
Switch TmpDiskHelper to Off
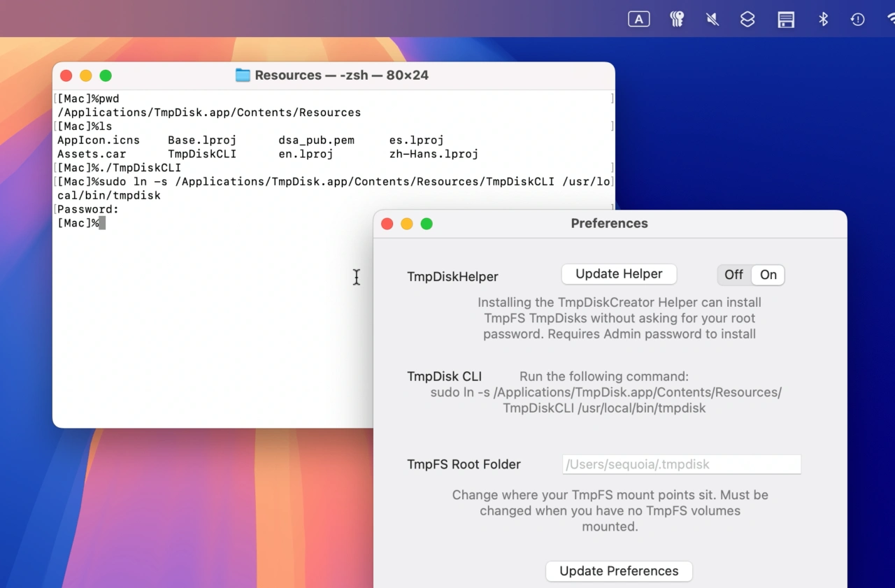pos(733,275)
